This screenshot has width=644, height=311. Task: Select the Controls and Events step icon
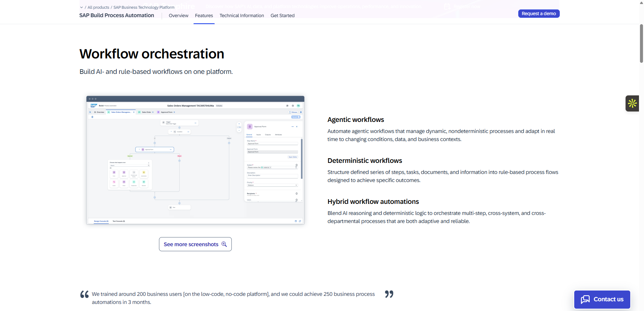click(x=134, y=172)
